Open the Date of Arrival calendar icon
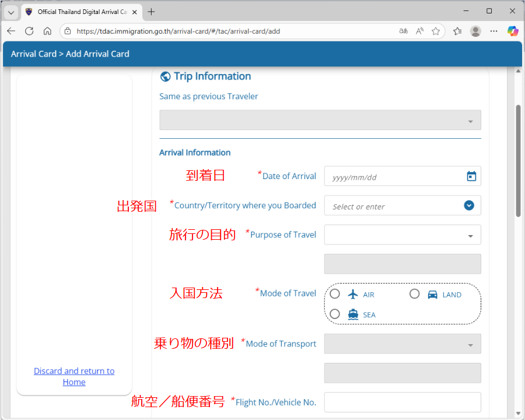 [x=471, y=176]
